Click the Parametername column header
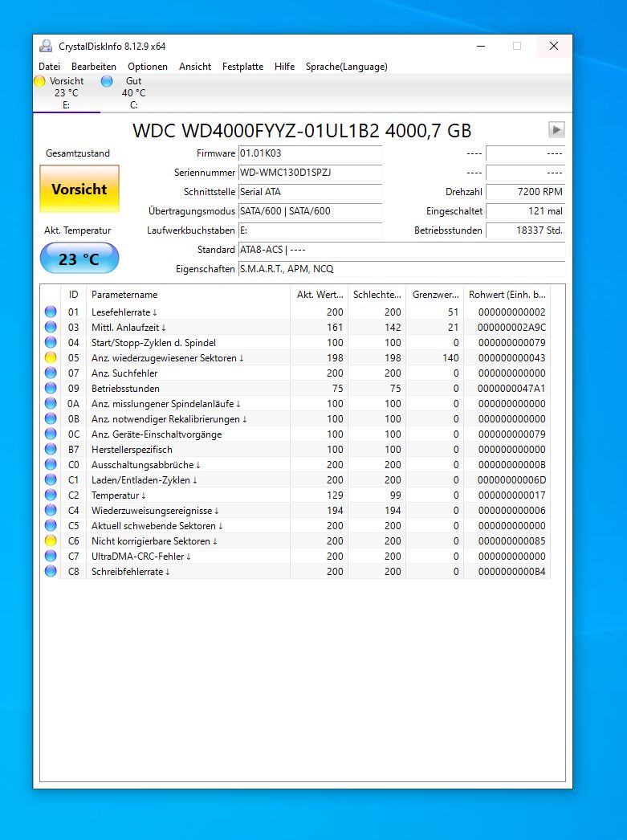This screenshot has height=840, width=627. point(188,295)
